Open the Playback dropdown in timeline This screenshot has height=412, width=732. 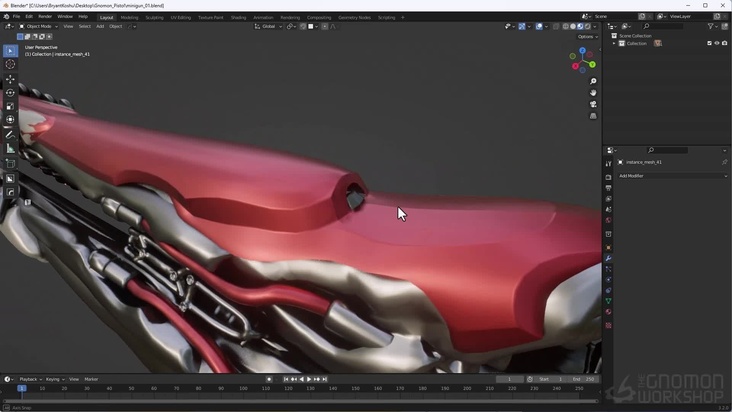coord(30,379)
